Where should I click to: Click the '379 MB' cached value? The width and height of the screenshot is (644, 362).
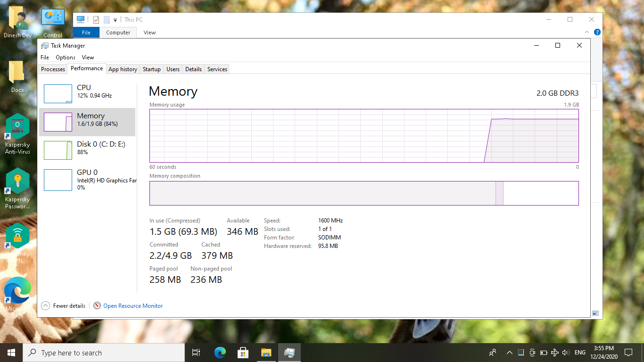[217, 255]
